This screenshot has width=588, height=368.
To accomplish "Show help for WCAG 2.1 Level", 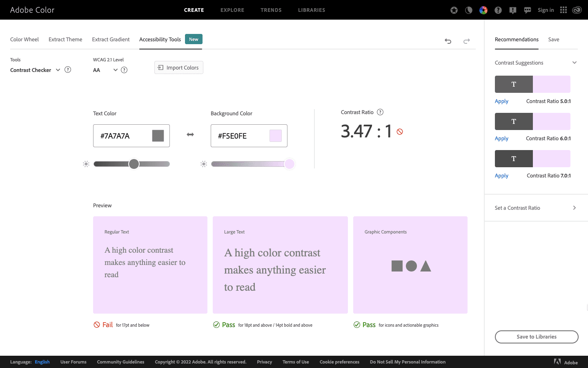I will [124, 70].
